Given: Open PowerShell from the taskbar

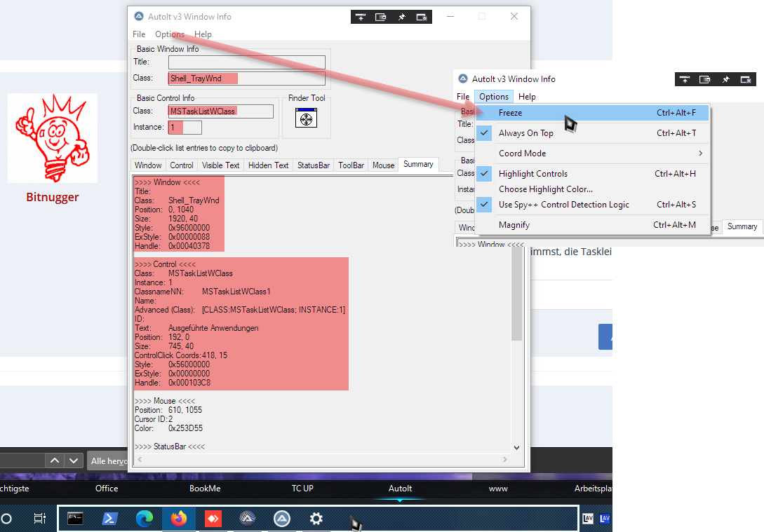Looking at the screenshot, I should pyautogui.click(x=110, y=519).
